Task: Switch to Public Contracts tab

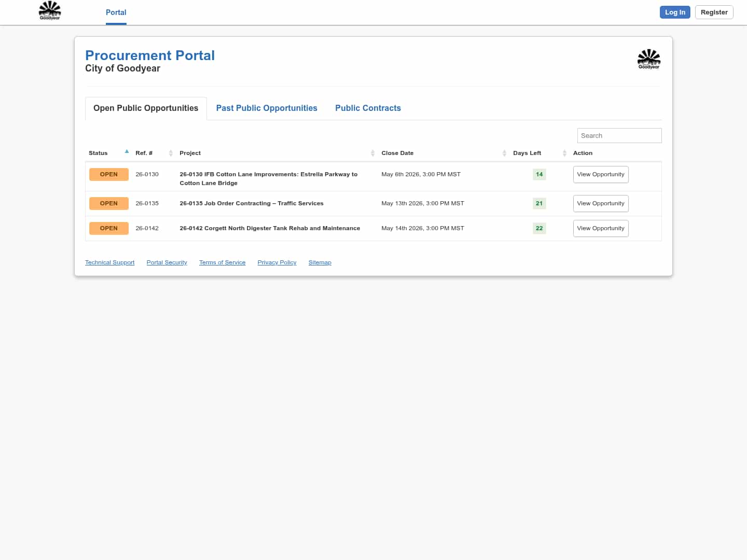Action: (368, 108)
